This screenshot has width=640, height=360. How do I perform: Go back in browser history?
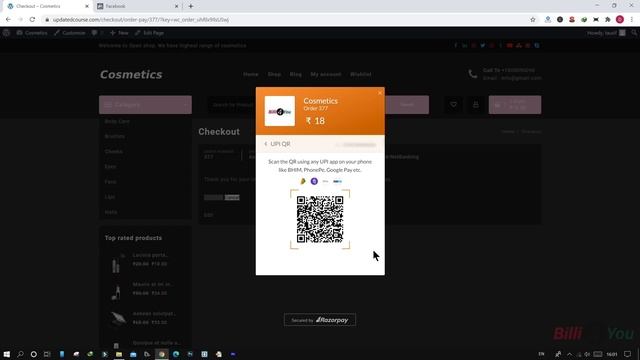pos(8,19)
